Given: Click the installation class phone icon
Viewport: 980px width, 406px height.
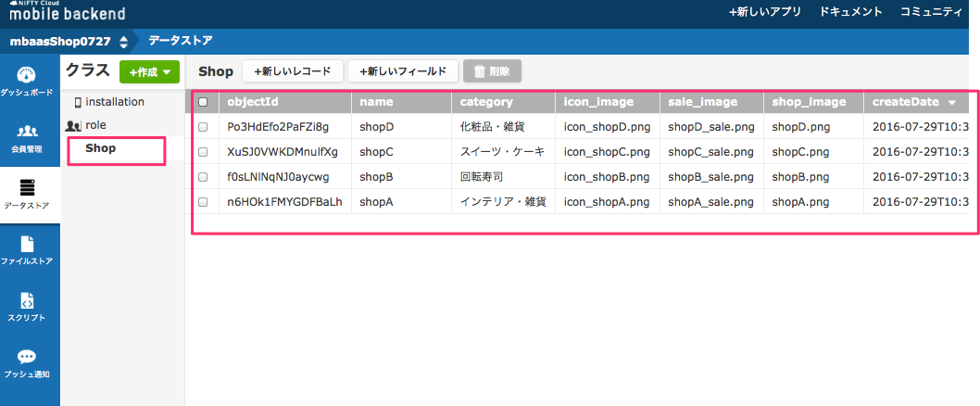Looking at the screenshot, I should click(x=78, y=102).
